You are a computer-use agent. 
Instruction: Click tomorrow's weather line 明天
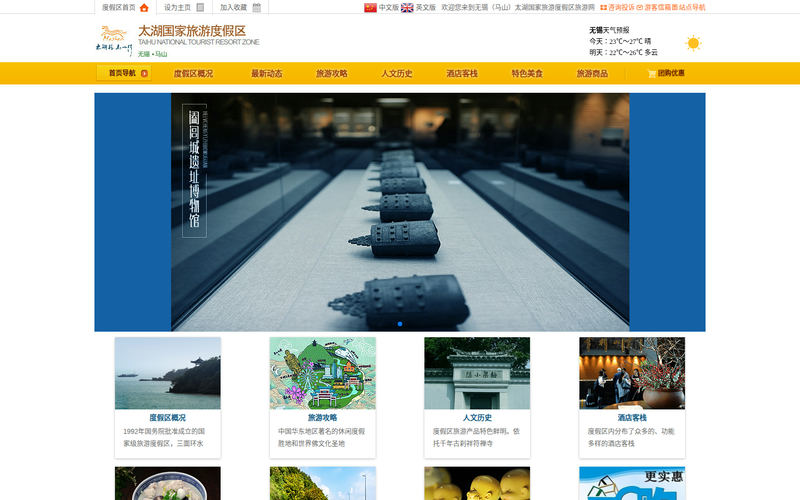623,53
